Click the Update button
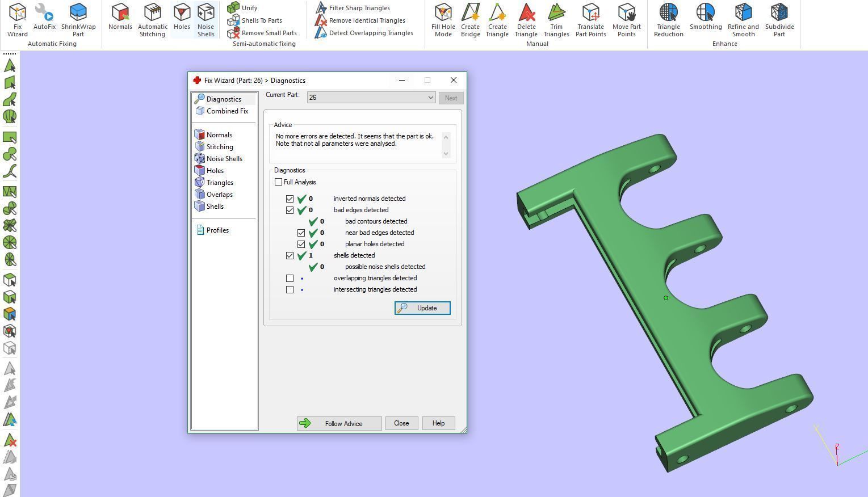 coord(422,308)
